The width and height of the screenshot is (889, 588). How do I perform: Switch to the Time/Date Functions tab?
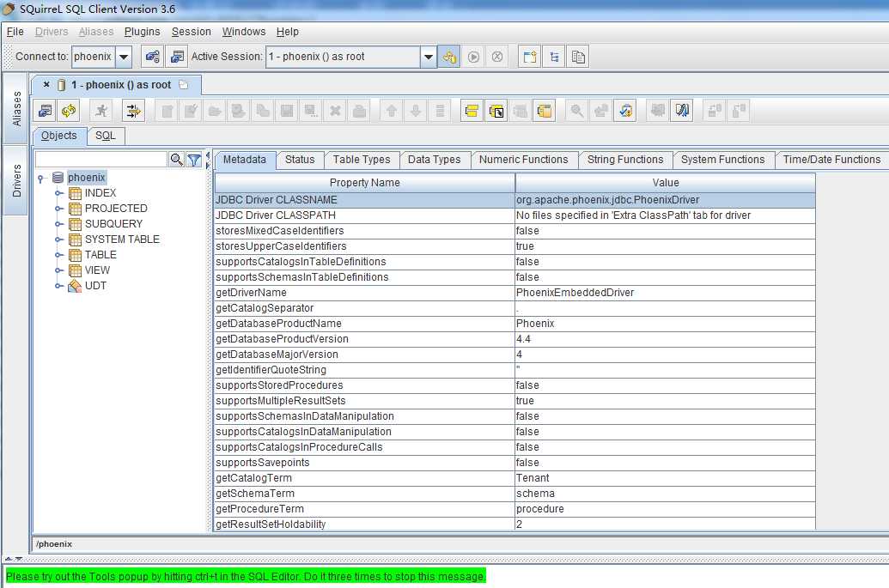pyautogui.click(x=831, y=160)
